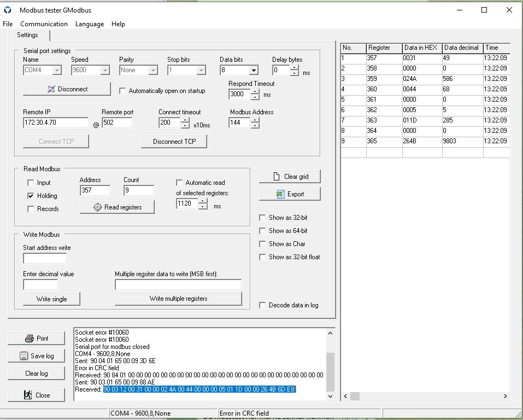Click the grid horizontal scrollbar thumb
Viewport: 523px width, 420px height.
[355, 396]
